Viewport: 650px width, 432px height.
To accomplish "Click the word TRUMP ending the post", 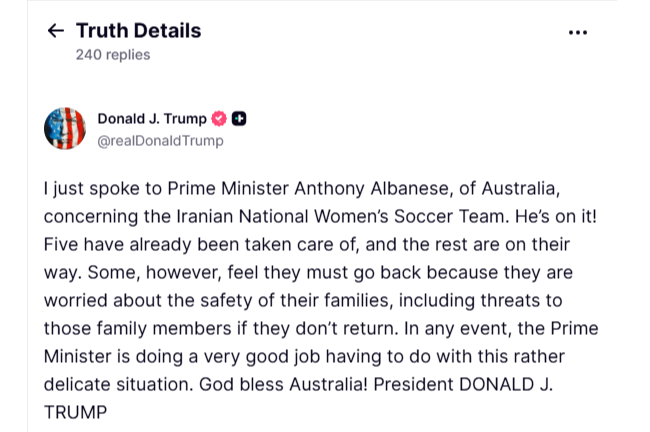I will coord(75,412).
